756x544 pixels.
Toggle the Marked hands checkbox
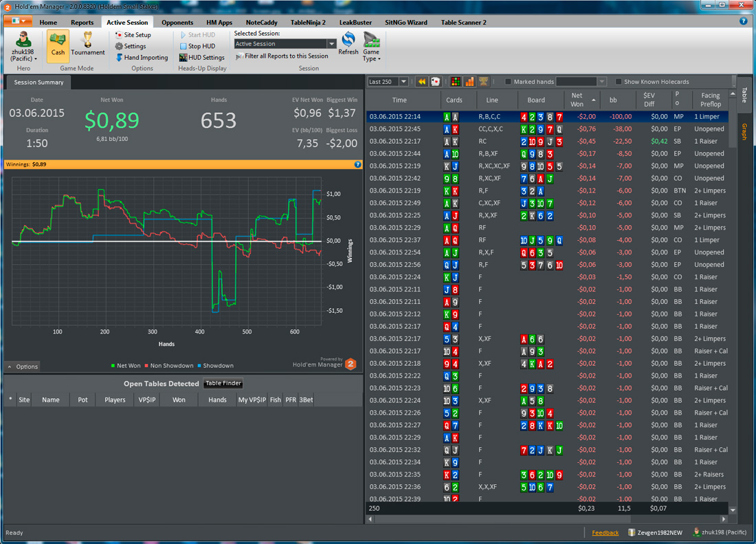508,82
